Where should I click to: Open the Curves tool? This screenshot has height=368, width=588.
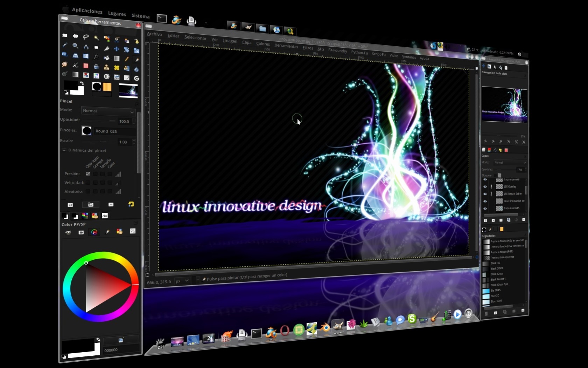coord(127,77)
